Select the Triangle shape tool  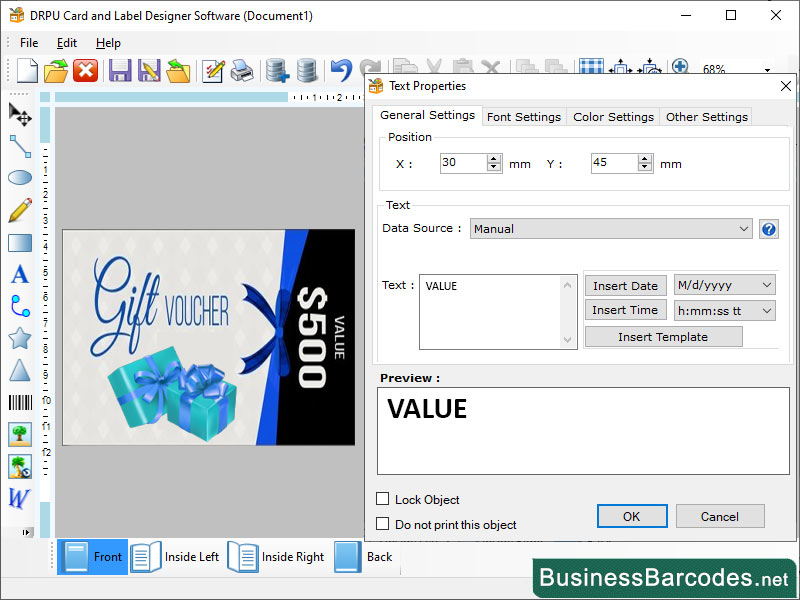(20, 370)
